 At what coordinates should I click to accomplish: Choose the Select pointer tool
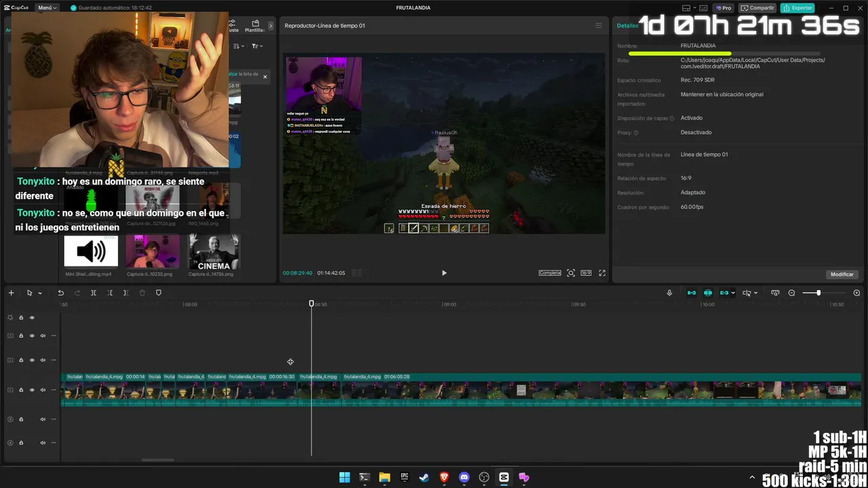pyautogui.click(x=29, y=293)
